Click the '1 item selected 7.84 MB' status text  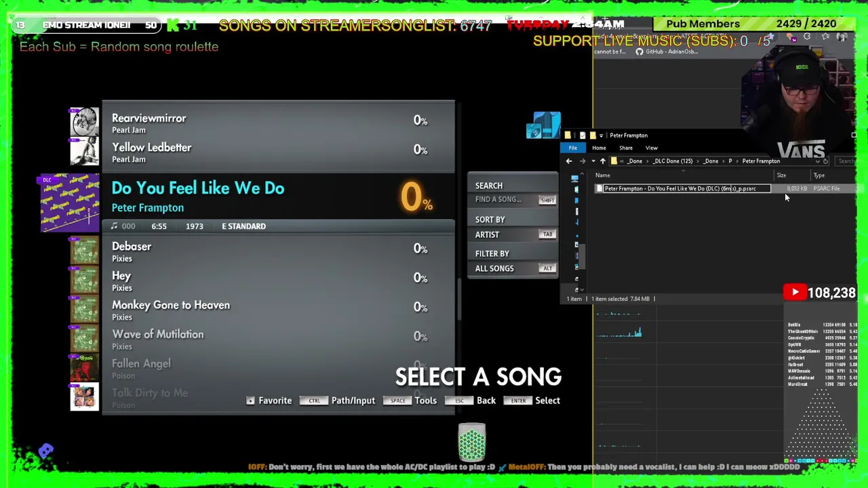click(620, 299)
